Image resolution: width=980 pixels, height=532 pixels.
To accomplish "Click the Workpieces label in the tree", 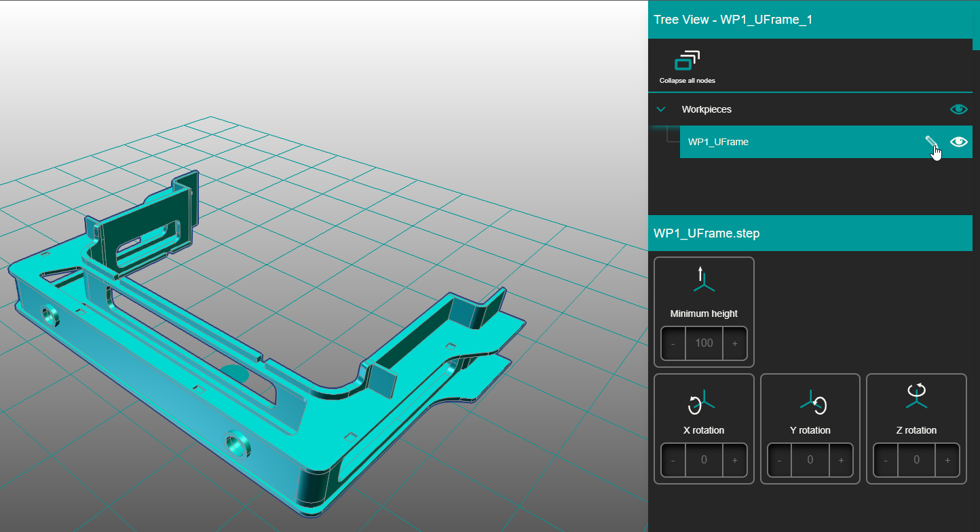I will pos(706,109).
